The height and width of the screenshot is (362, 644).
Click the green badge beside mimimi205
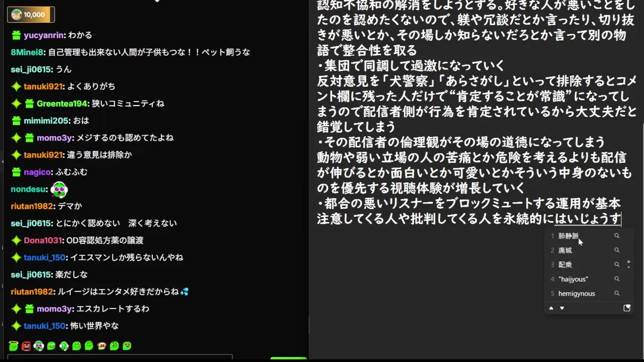[17, 121]
